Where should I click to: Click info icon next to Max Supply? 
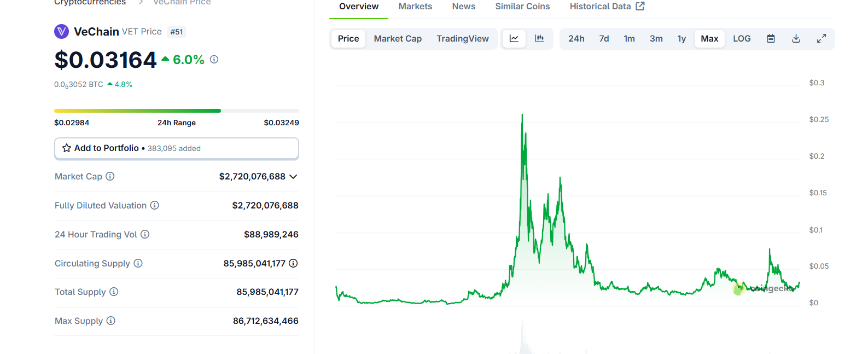111,321
